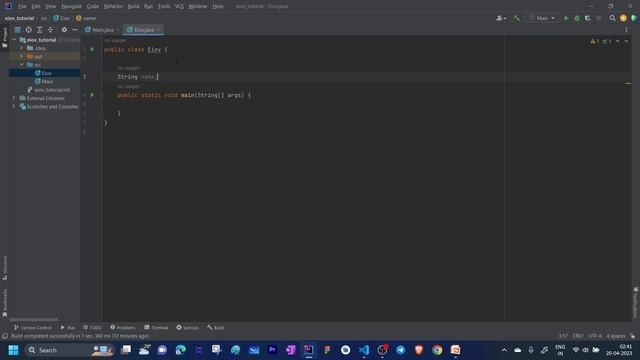Click eiov_tutorial breadcrumb in navigation bar
The image size is (640, 360).
pos(20,18)
